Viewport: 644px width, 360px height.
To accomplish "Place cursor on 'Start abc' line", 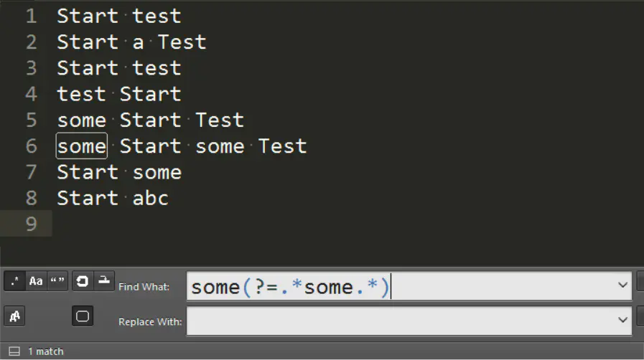I will coord(113,198).
